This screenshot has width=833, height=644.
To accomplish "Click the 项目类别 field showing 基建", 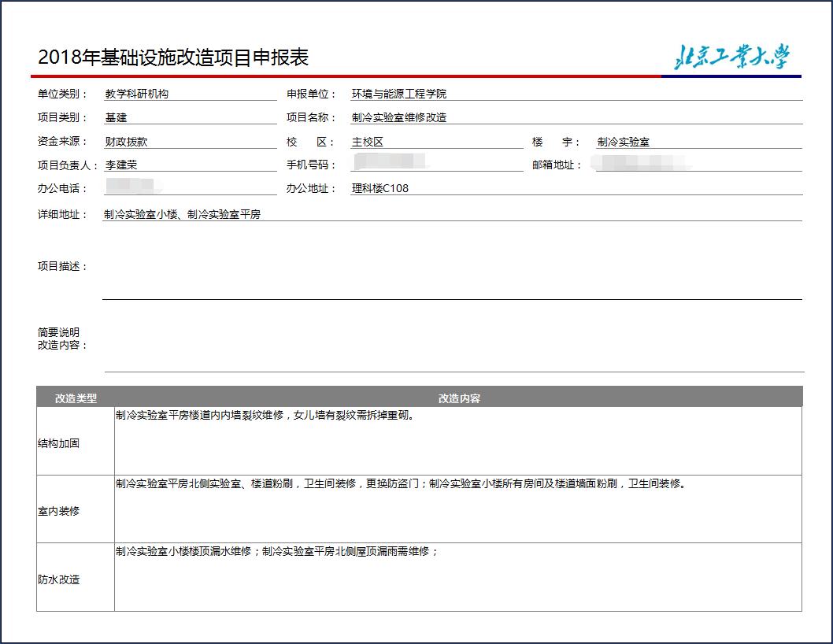I will click(190, 117).
